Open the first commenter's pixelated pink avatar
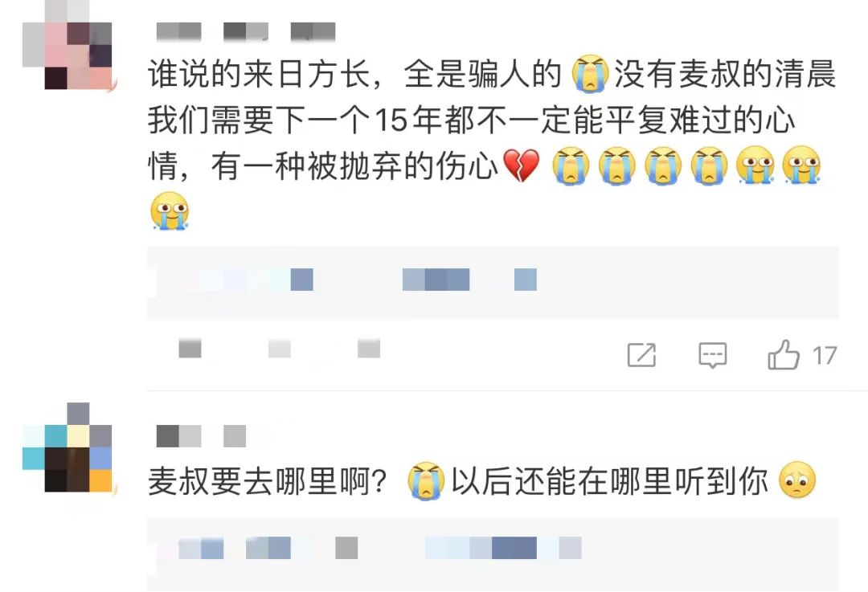The image size is (868, 592). pyautogui.click(x=67, y=45)
